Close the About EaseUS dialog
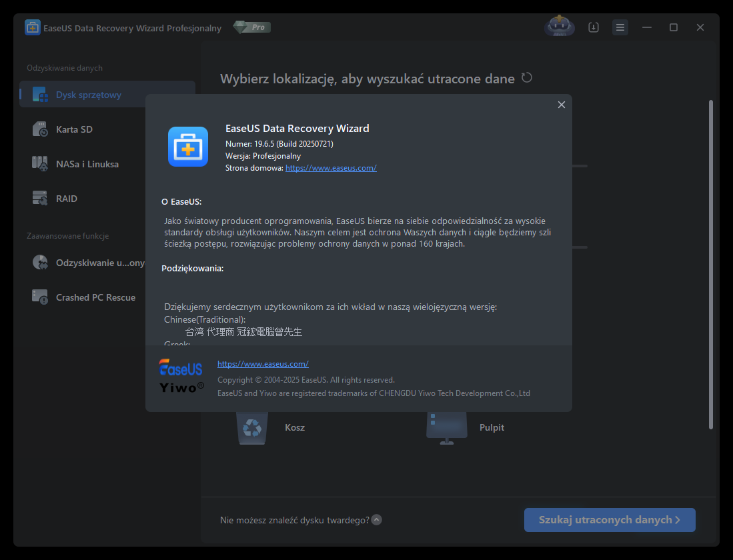This screenshot has height=560, width=733. coord(562,105)
